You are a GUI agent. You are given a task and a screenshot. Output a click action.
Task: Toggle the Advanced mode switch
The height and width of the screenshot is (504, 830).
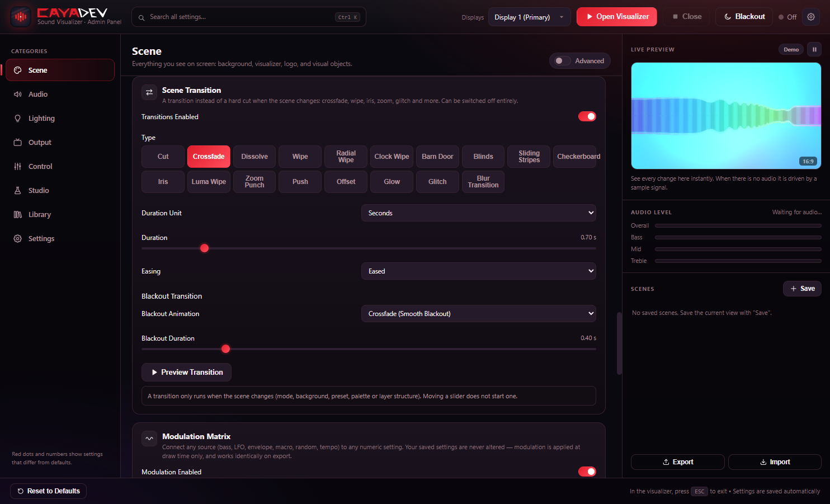(562, 60)
